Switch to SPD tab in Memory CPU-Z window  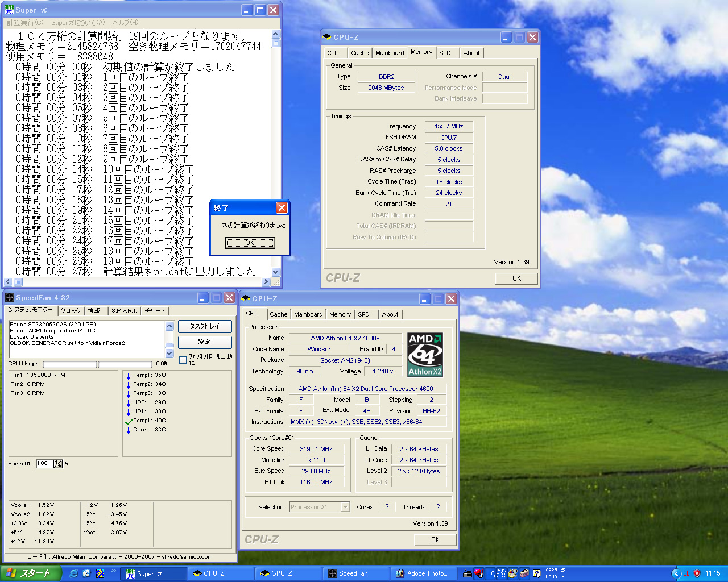(445, 53)
